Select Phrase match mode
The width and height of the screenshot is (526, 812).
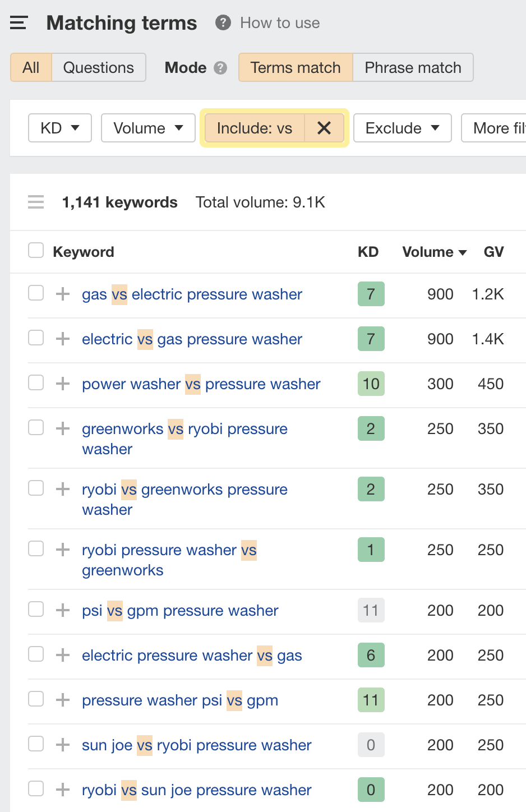tap(413, 67)
